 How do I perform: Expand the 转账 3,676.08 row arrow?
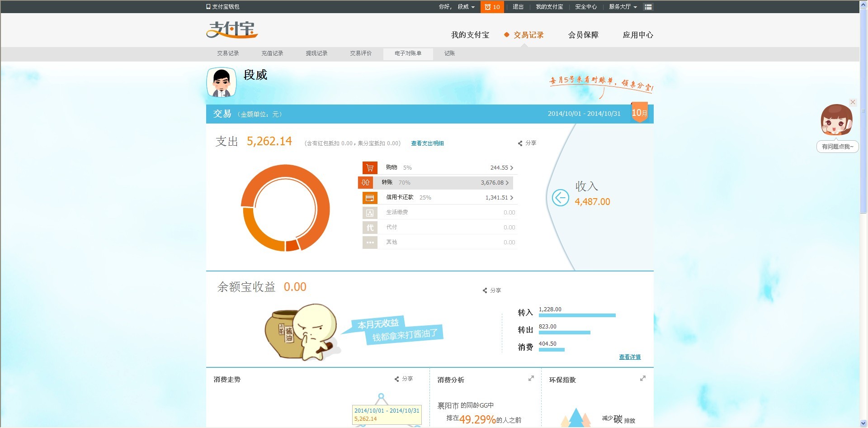pyautogui.click(x=507, y=183)
